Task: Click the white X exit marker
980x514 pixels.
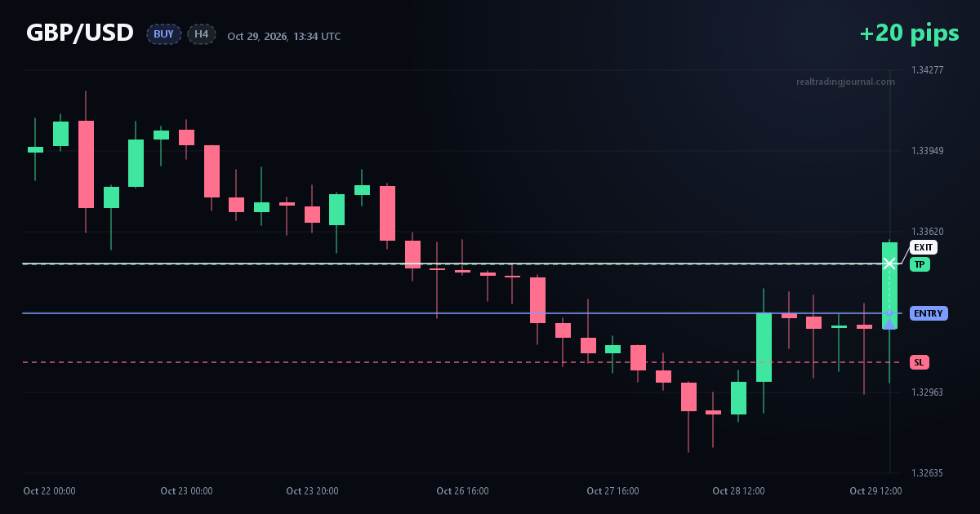Action: (889, 263)
